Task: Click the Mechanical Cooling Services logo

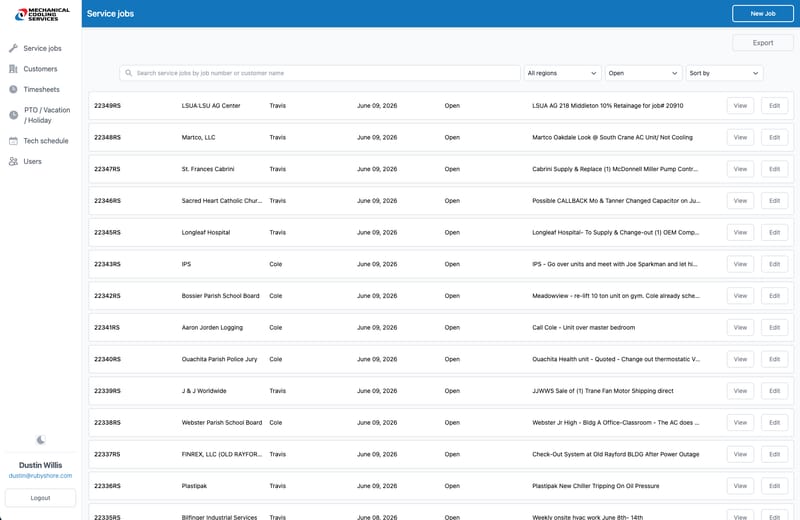Action: pos(42,14)
